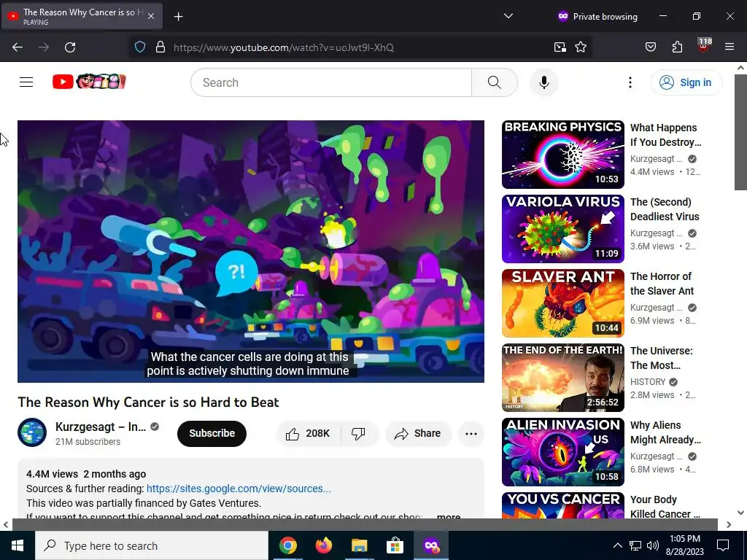Show hidden system tray icons
The image size is (747, 560).
[617, 545]
